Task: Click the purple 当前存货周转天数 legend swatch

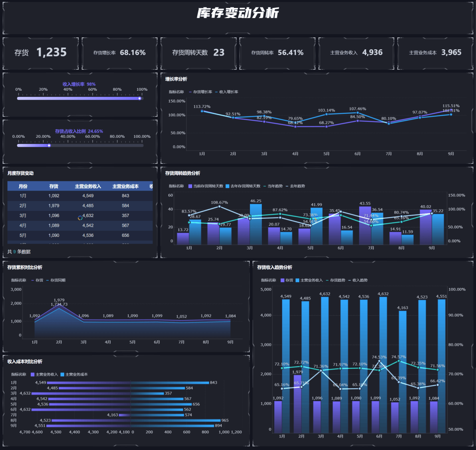Action: [x=190, y=186]
